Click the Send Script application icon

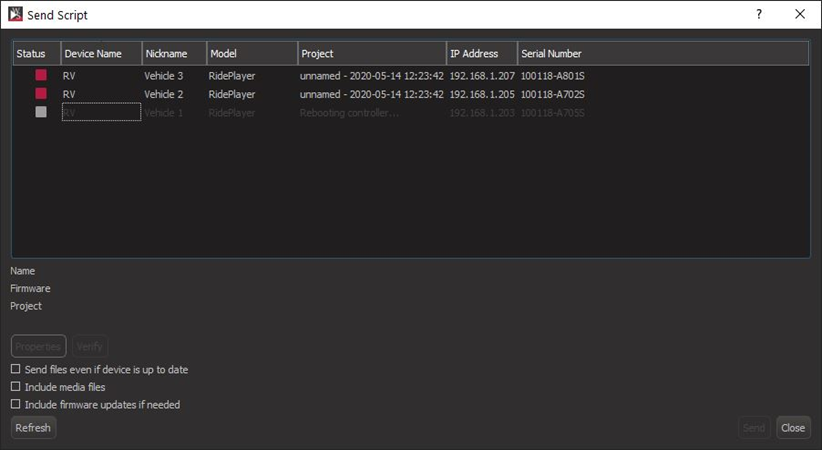(x=15, y=14)
